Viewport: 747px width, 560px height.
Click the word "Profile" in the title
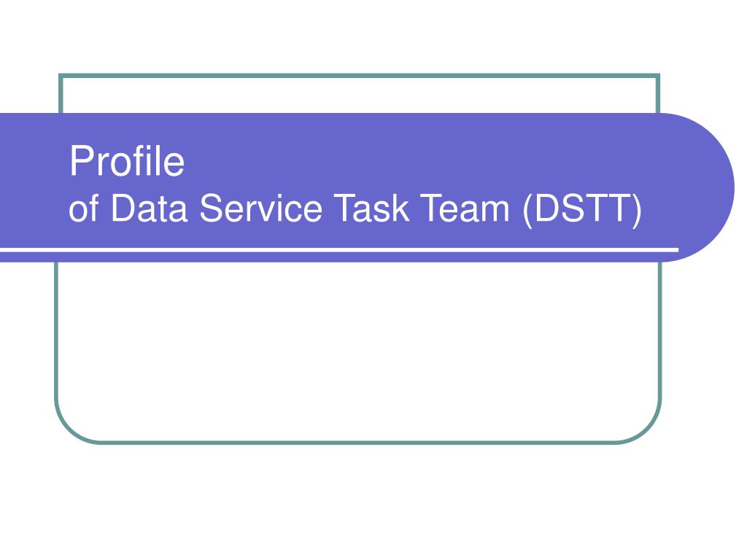(127, 161)
